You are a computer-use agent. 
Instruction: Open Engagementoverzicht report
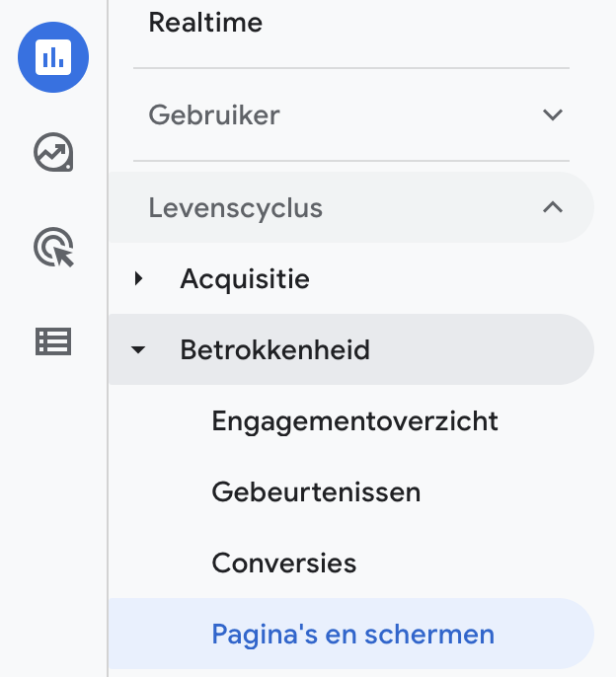(x=354, y=421)
